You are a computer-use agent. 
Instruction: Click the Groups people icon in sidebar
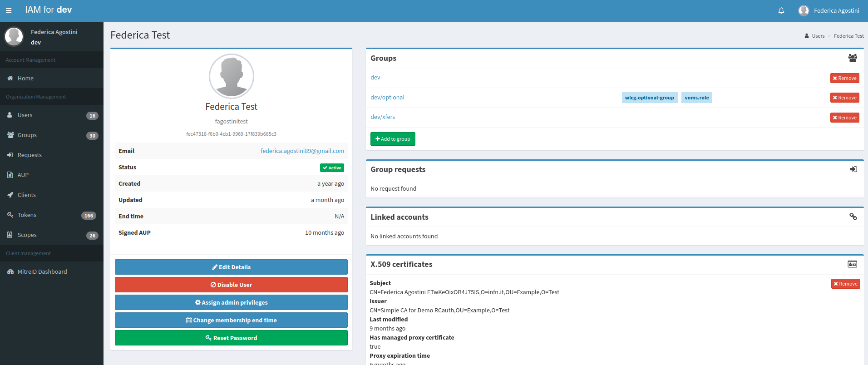[x=10, y=135]
